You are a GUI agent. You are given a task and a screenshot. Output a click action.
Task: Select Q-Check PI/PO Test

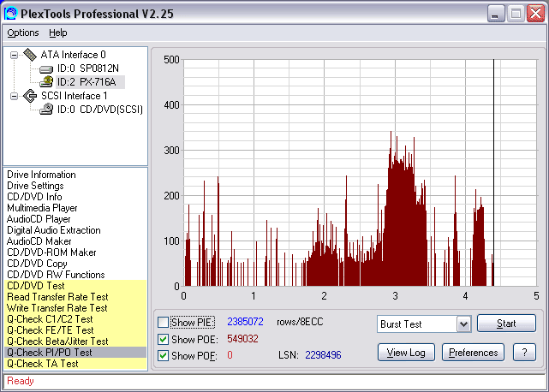(75, 353)
